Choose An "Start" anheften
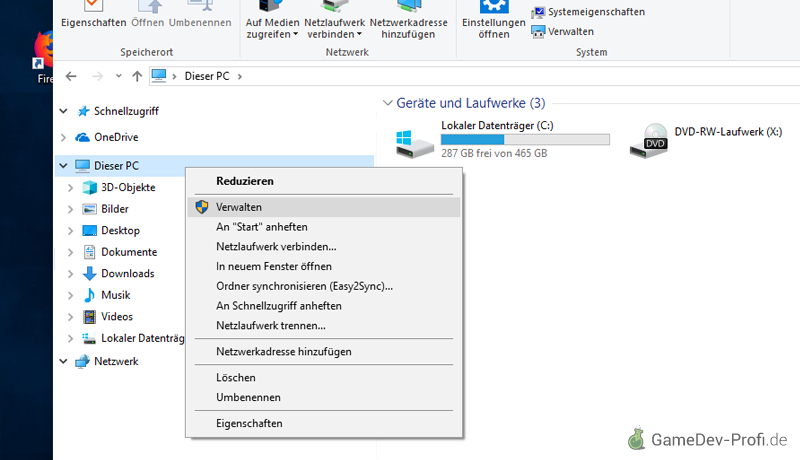This screenshot has height=460, width=800. (x=324, y=227)
